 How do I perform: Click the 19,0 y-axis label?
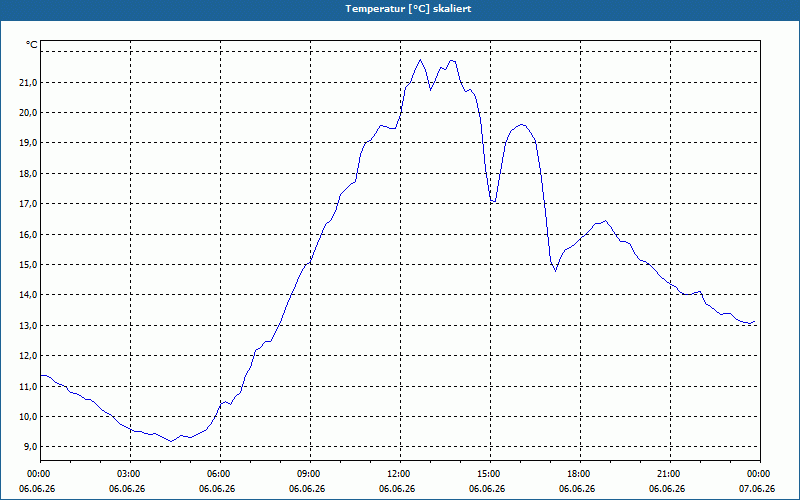28,143
